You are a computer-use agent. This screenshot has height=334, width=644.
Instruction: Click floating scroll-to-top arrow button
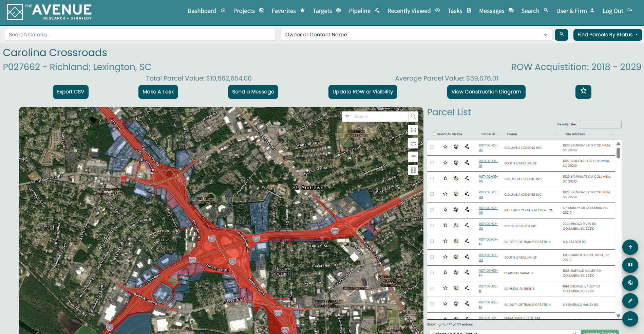[x=630, y=247]
